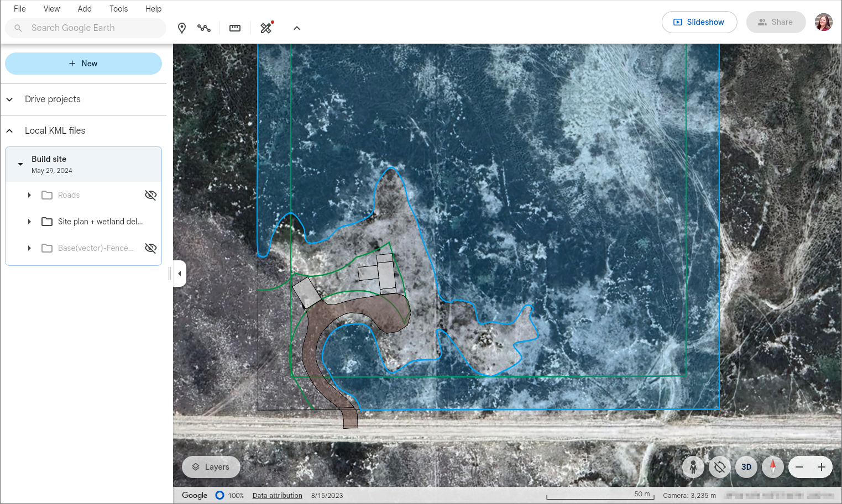
Task: Zoom out using the minus control
Action: (x=799, y=467)
